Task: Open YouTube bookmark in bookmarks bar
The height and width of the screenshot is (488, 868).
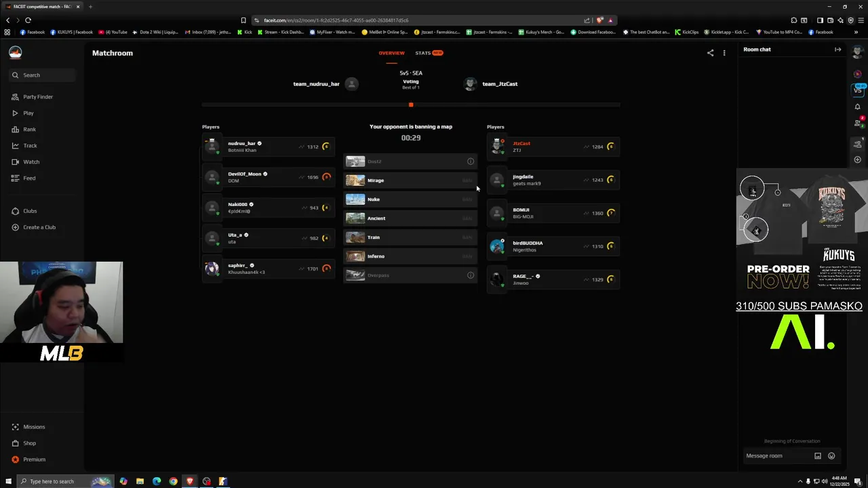Action: point(113,32)
